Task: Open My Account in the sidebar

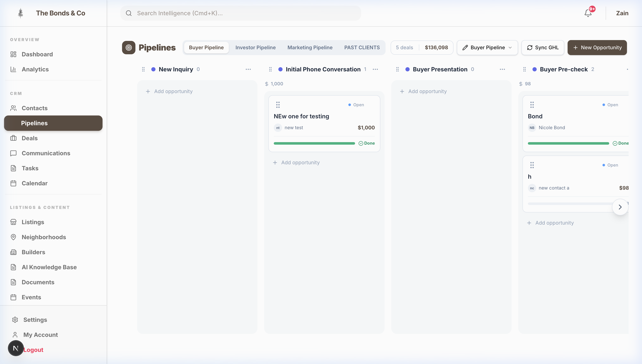Action: [x=53, y=335]
